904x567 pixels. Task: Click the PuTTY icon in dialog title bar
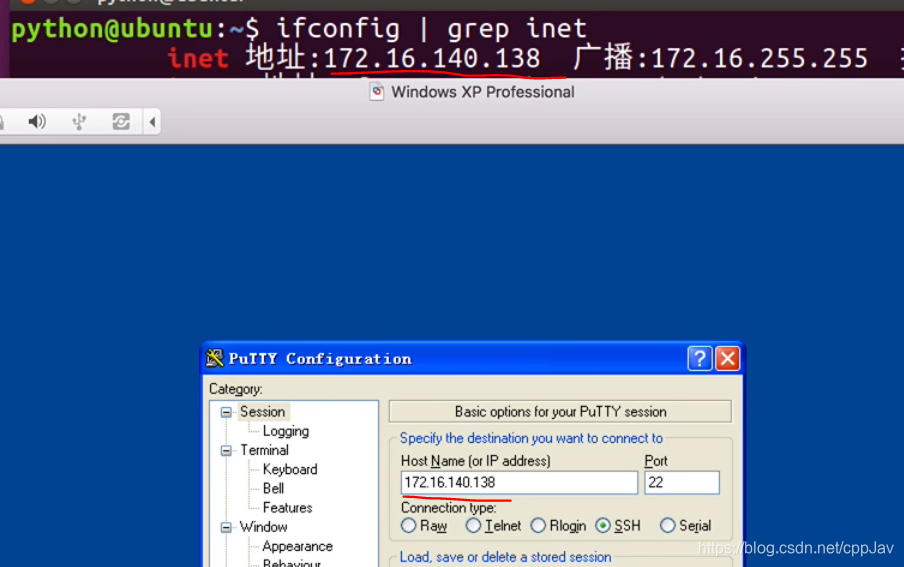pos(214,358)
